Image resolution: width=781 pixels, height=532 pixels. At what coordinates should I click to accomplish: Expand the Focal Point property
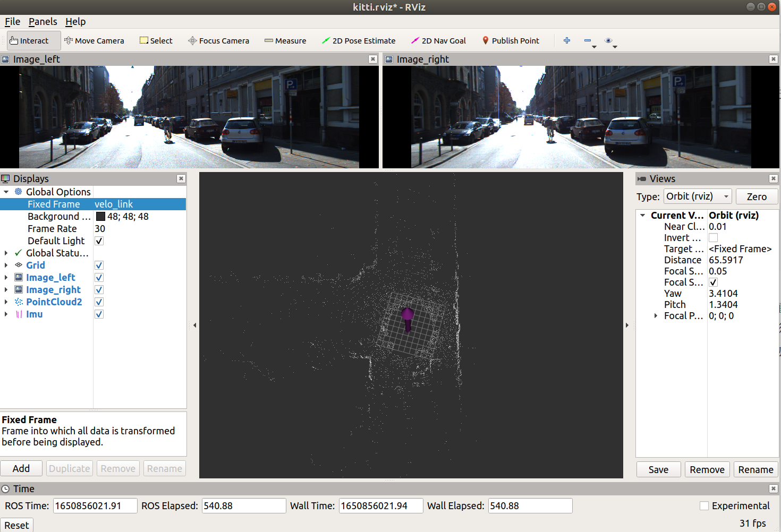click(x=656, y=316)
